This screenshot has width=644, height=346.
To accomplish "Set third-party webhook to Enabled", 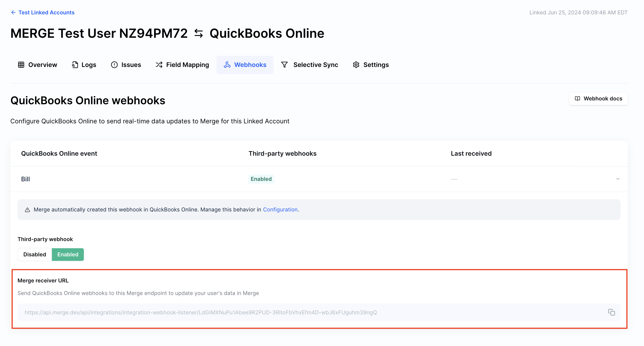I will coord(68,254).
